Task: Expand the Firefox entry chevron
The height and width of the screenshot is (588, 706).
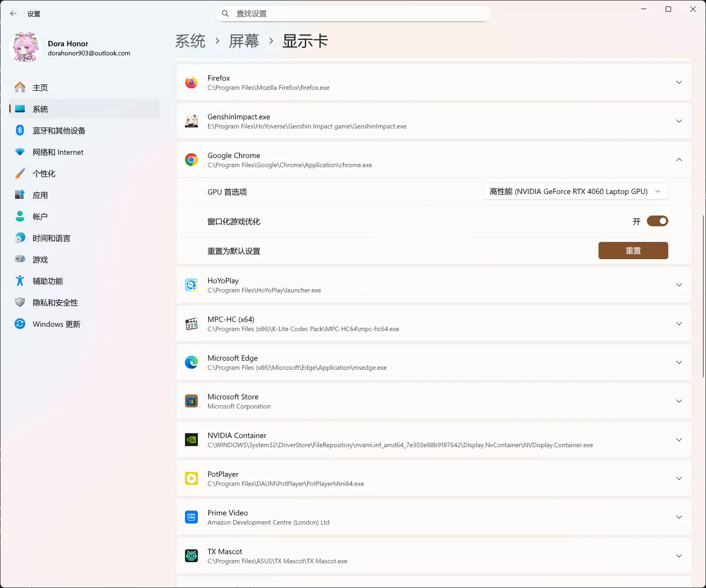Action: (x=679, y=82)
